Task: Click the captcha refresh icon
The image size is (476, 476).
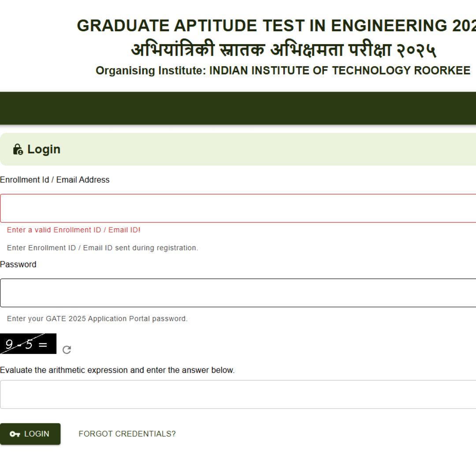Action: coord(67,350)
